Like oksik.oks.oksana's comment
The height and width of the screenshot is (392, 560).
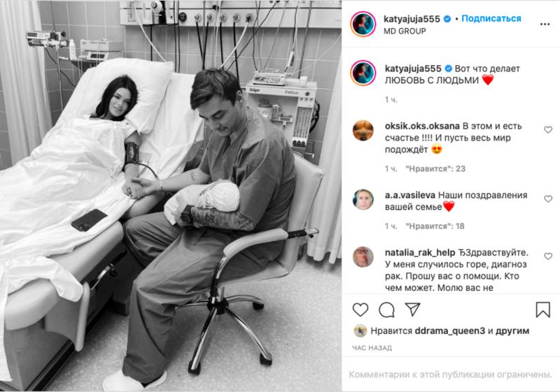548,130
